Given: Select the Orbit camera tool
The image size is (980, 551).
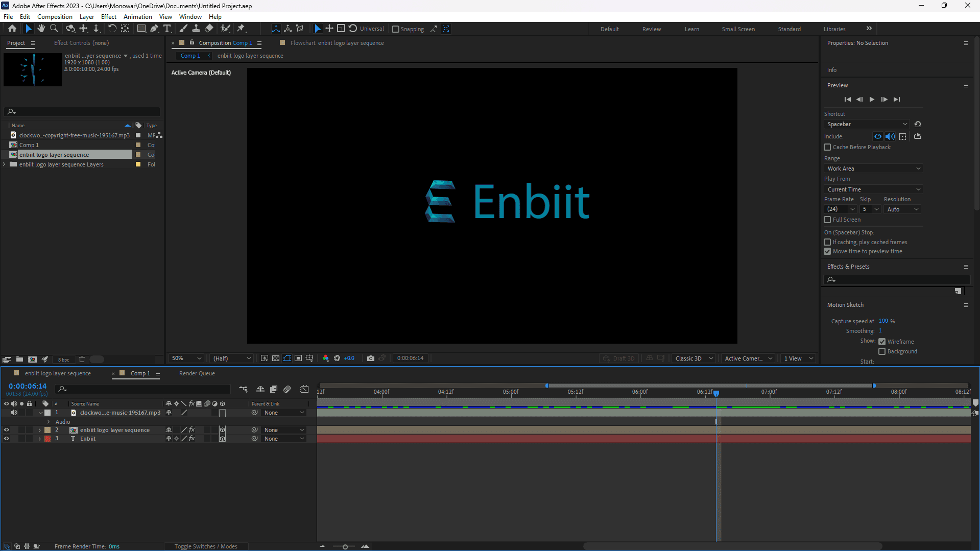Looking at the screenshot, I should coord(70,29).
